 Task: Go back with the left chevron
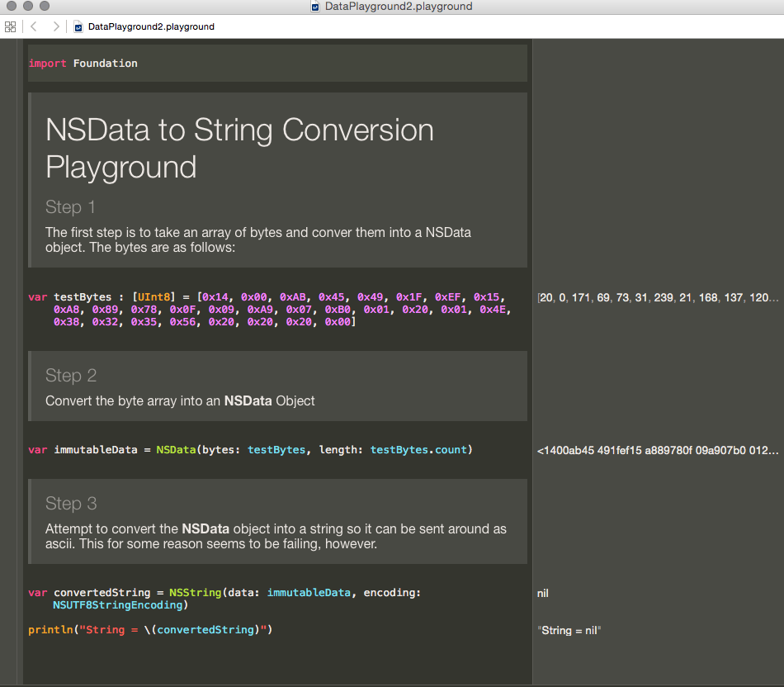tap(34, 26)
